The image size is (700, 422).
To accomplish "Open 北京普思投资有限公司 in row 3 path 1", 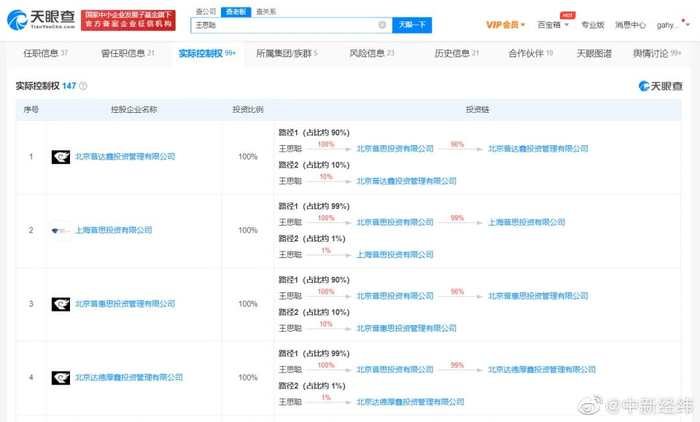I will click(395, 296).
